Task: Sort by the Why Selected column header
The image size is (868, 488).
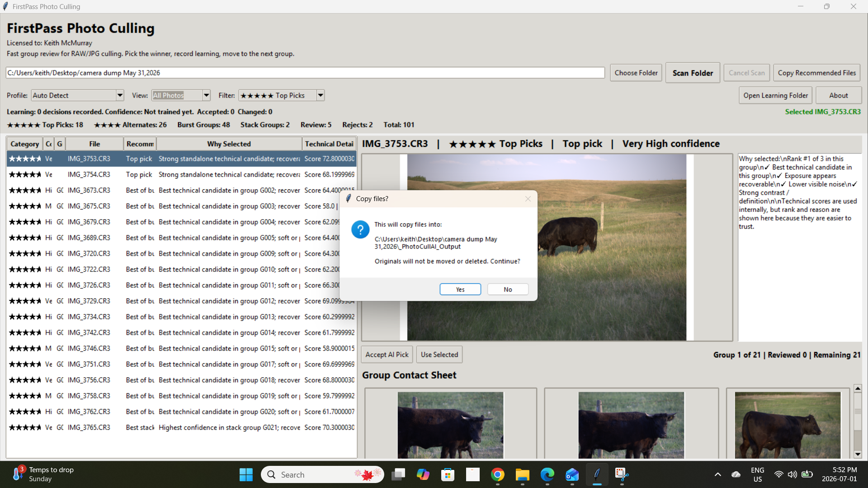Action: [x=229, y=144]
